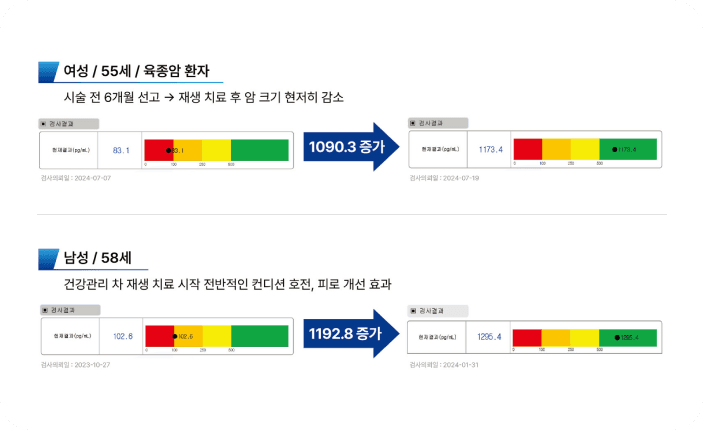Click the blue arrow labeled 1090.3 증가

point(352,148)
